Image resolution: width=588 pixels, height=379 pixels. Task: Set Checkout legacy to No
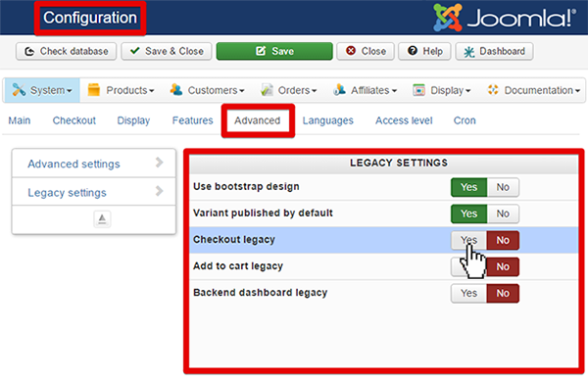(x=503, y=240)
